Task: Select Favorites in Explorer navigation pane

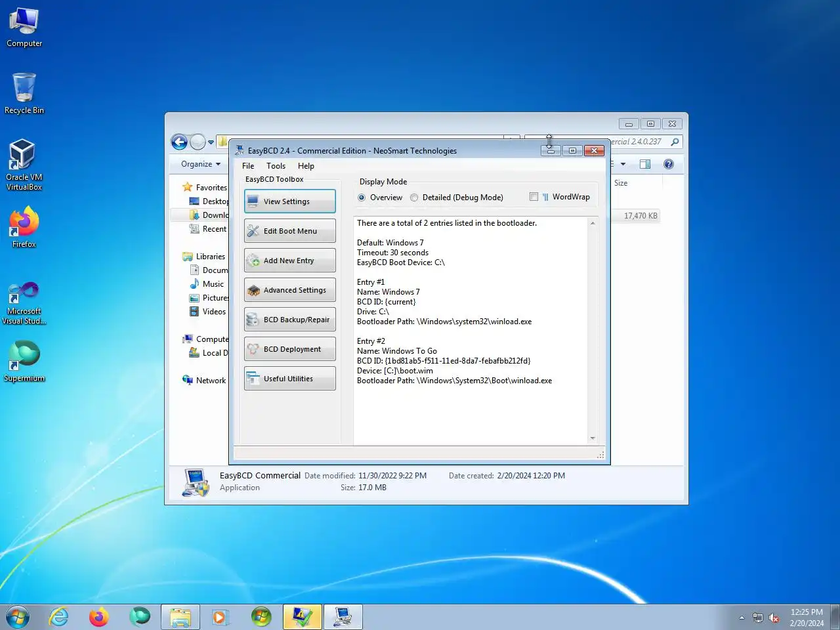Action: [205, 188]
